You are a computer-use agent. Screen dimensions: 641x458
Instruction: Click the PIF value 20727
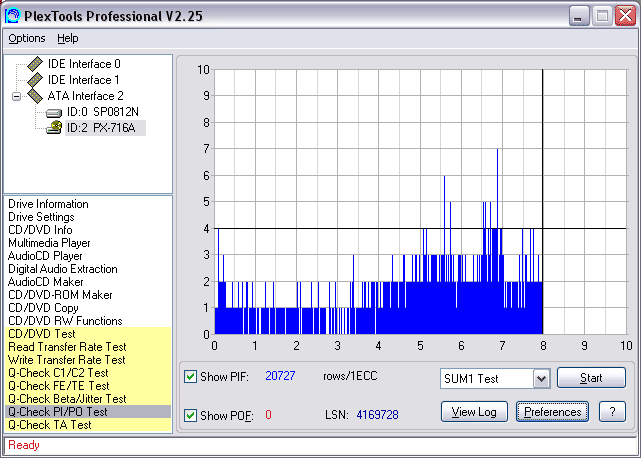[x=280, y=376]
